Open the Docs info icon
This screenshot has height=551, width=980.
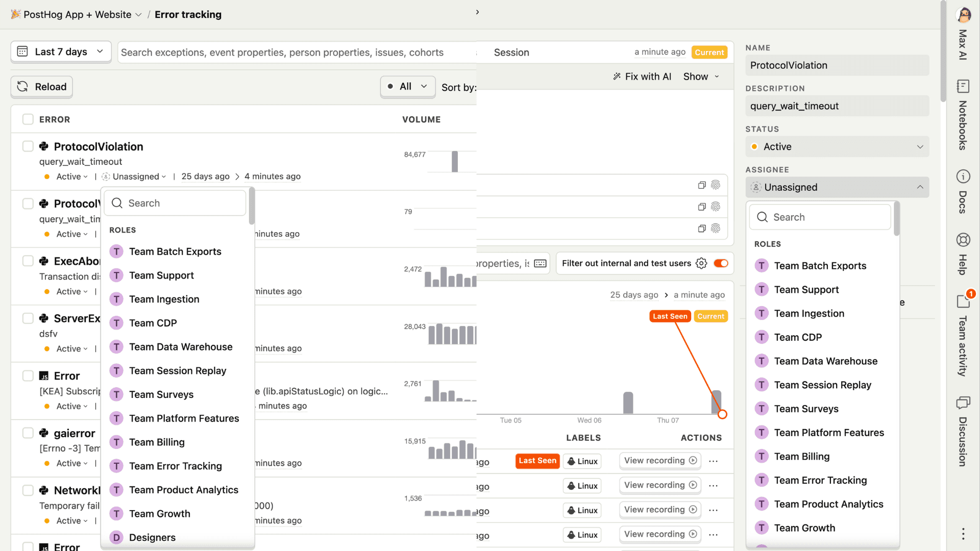pyautogui.click(x=963, y=177)
